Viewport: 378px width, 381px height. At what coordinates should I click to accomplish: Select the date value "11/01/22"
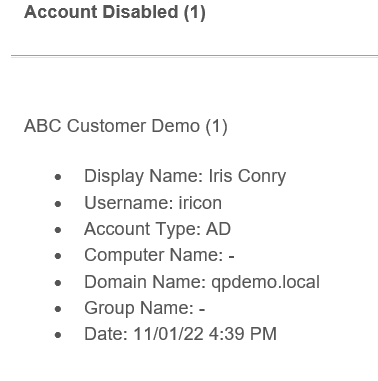168,334
